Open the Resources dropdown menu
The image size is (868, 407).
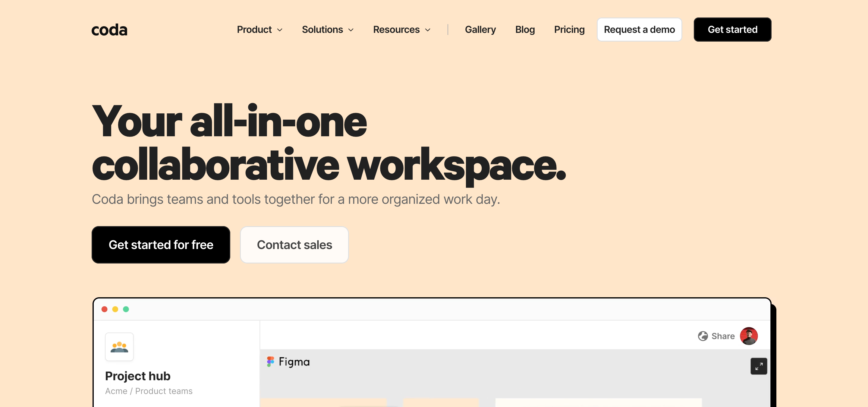pyautogui.click(x=402, y=30)
